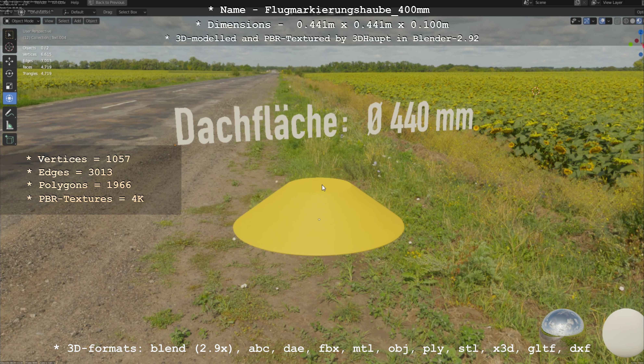This screenshot has width=644, height=364.
Task: Open the Drag Select Box dropdown
Action: (132, 12)
